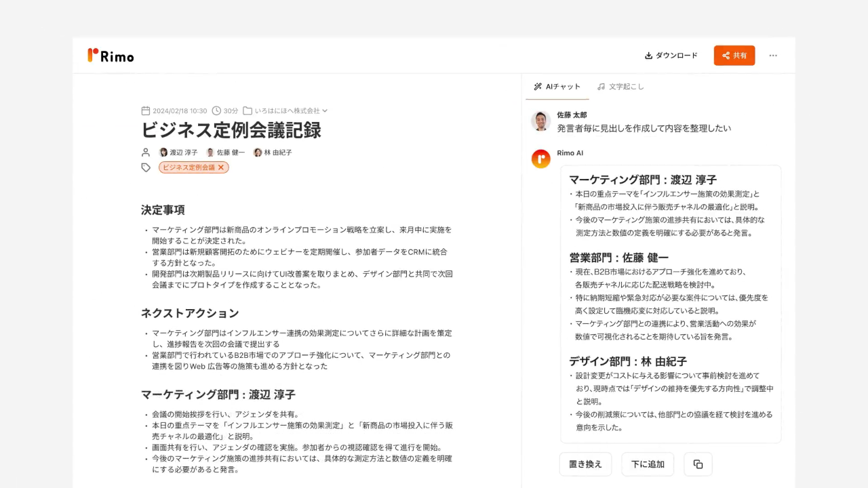Click the ネクストアクション heading

coord(190,313)
